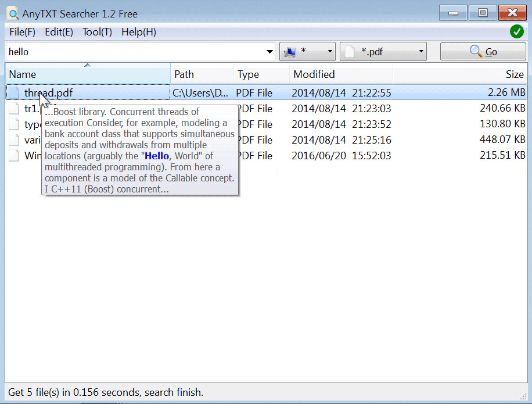
Task: Click the 215.51 KB size cell
Action: click(x=502, y=155)
